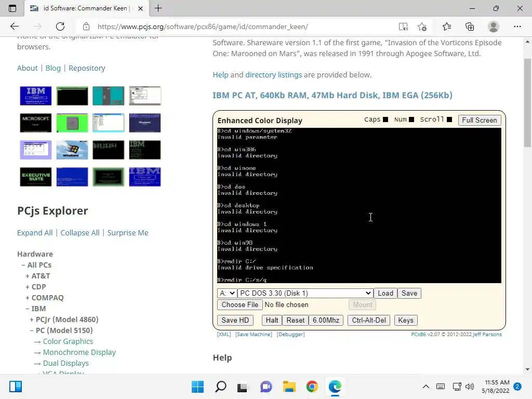Click the About link
Viewport: 532px width, 399px height.
click(28, 68)
